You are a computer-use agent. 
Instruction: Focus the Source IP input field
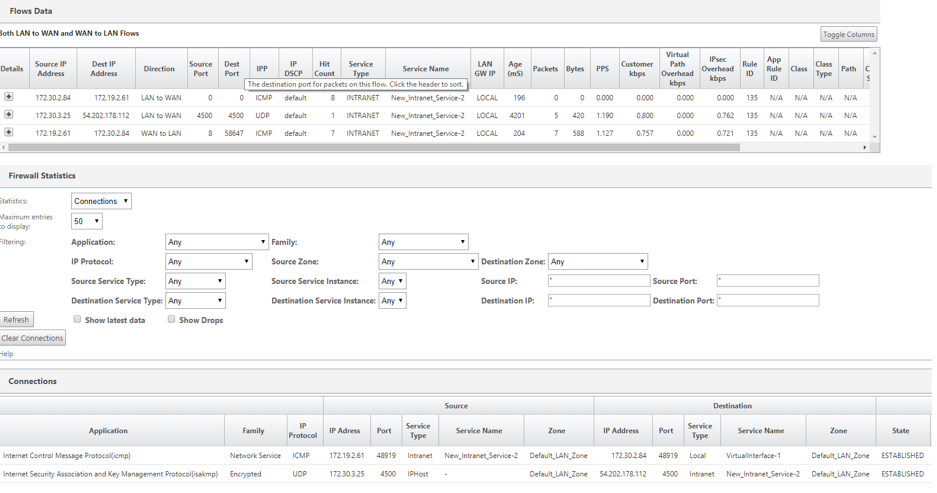pyautogui.click(x=599, y=281)
